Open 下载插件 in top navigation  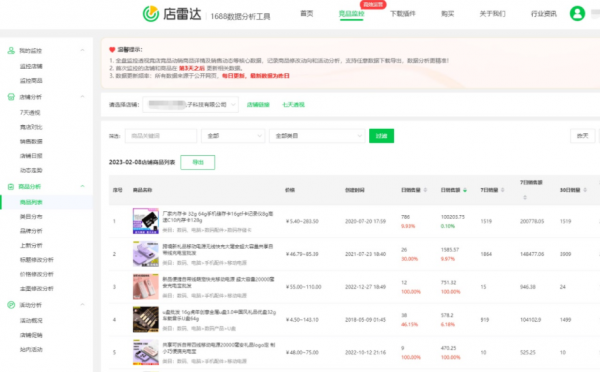pyautogui.click(x=403, y=14)
